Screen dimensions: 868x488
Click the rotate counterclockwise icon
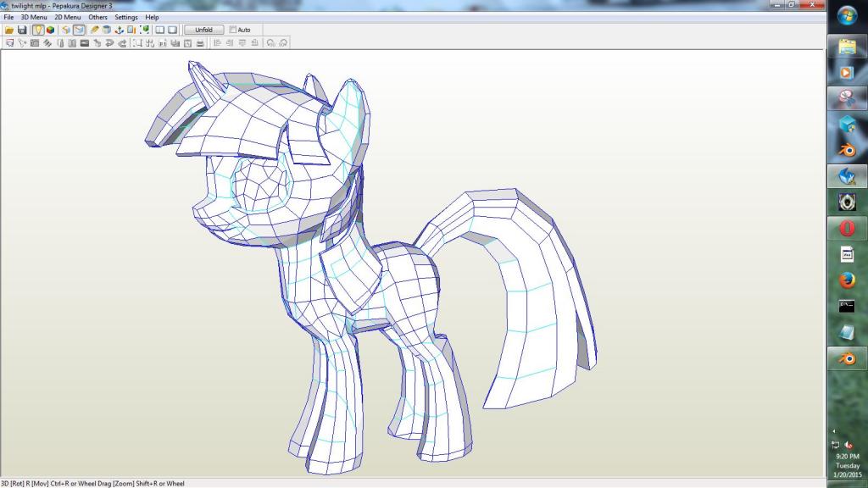click(270, 43)
